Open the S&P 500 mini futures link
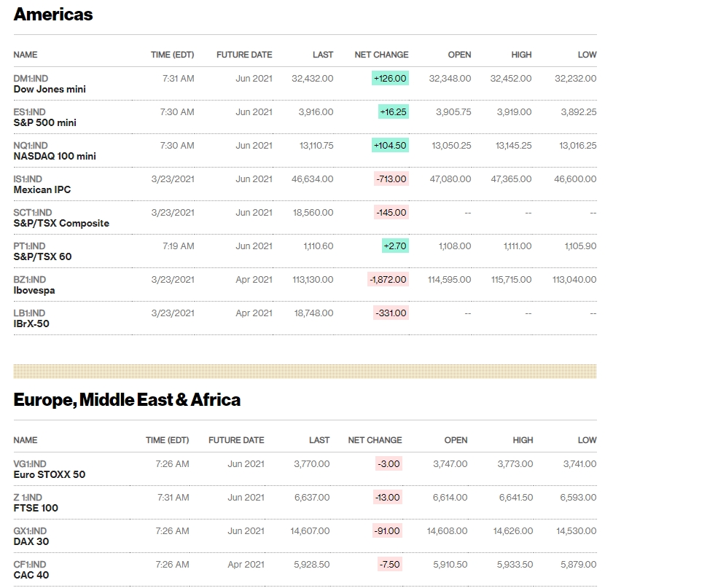 pyautogui.click(x=44, y=122)
